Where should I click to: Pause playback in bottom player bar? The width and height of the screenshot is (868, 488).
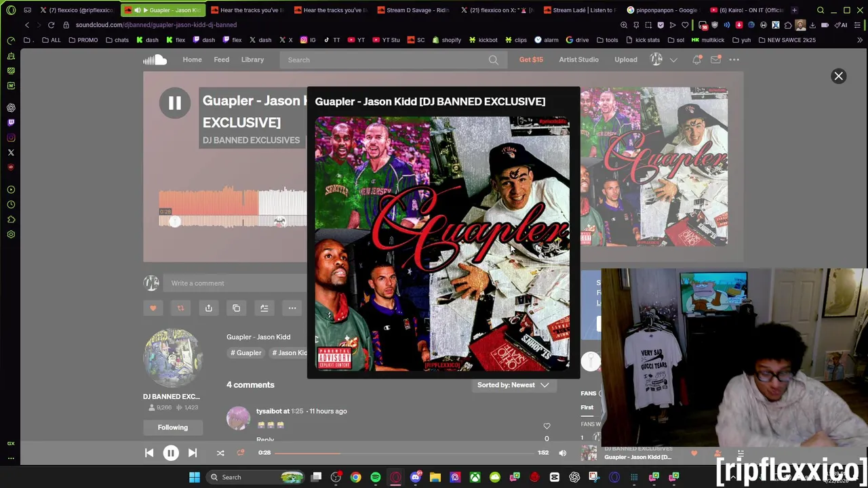click(x=171, y=453)
